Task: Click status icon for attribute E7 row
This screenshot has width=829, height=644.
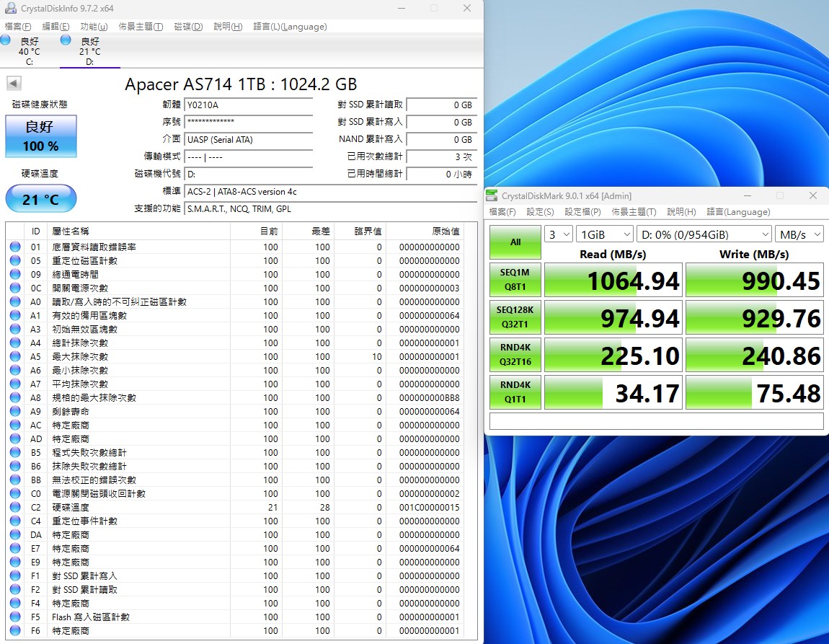Action: (15, 548)
